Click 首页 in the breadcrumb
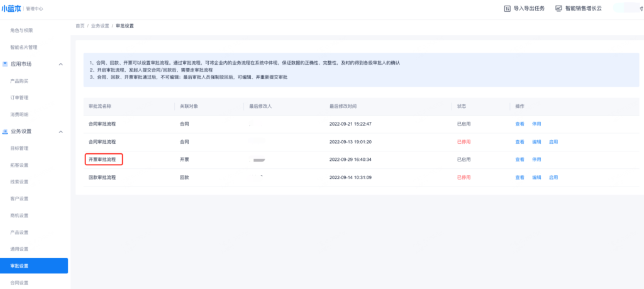This screenshot has width=644, height=289. [x=80, y=26]
